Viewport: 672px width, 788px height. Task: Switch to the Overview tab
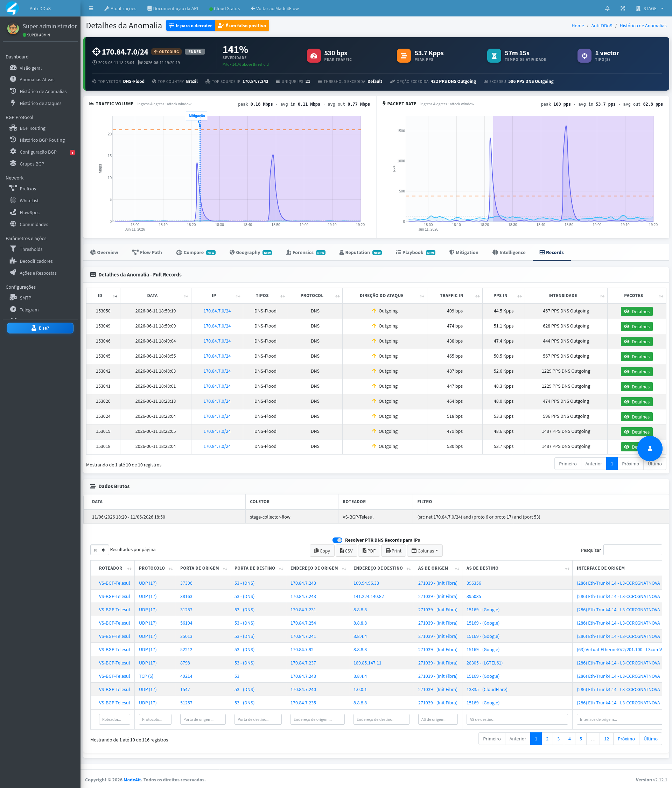(104, 253)
